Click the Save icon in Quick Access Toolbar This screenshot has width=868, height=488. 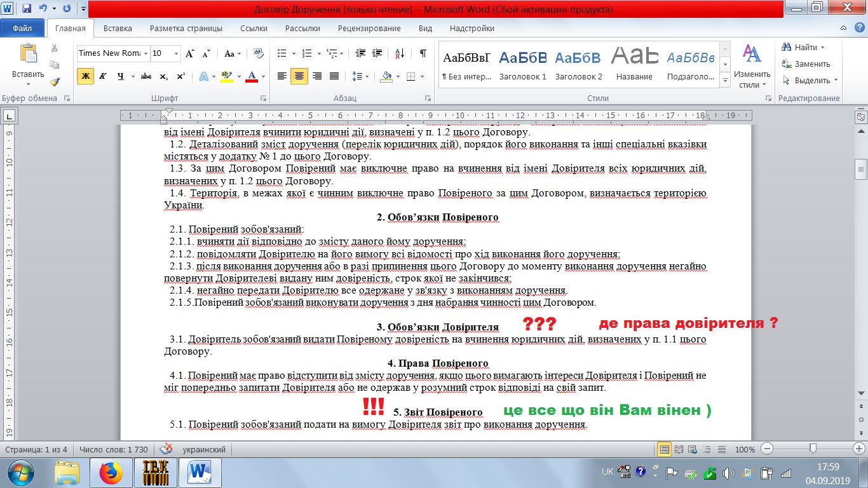point(26,9)
